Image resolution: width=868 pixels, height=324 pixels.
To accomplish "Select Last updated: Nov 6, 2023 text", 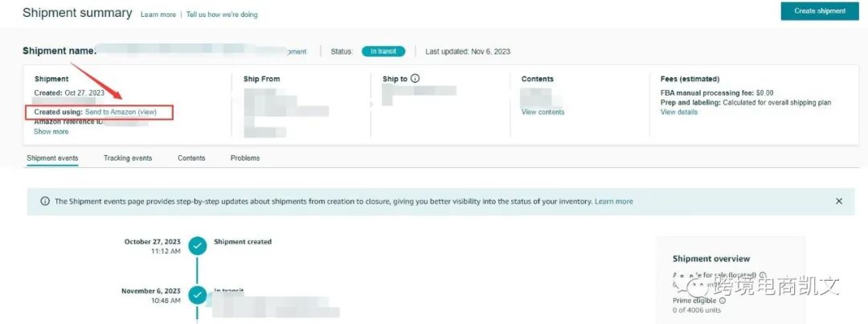I will 468,51.
